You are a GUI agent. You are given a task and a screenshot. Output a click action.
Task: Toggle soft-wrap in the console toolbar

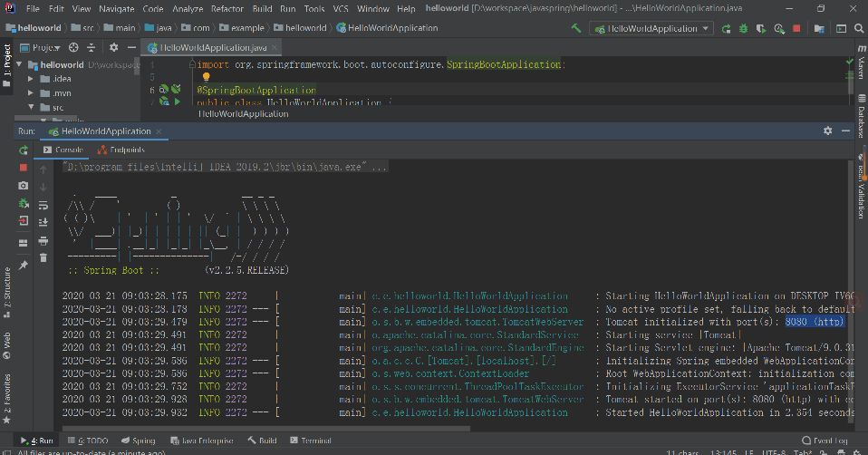[x=43, y=205]
